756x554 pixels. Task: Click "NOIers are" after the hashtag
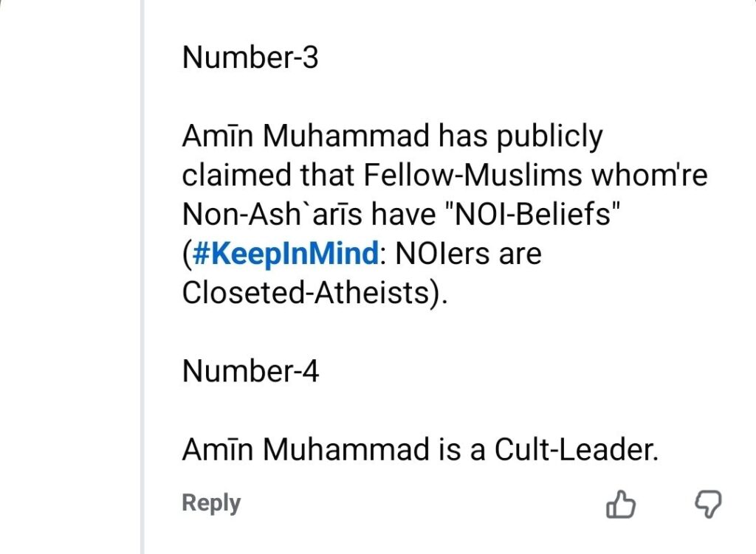(x=469, y=253)
